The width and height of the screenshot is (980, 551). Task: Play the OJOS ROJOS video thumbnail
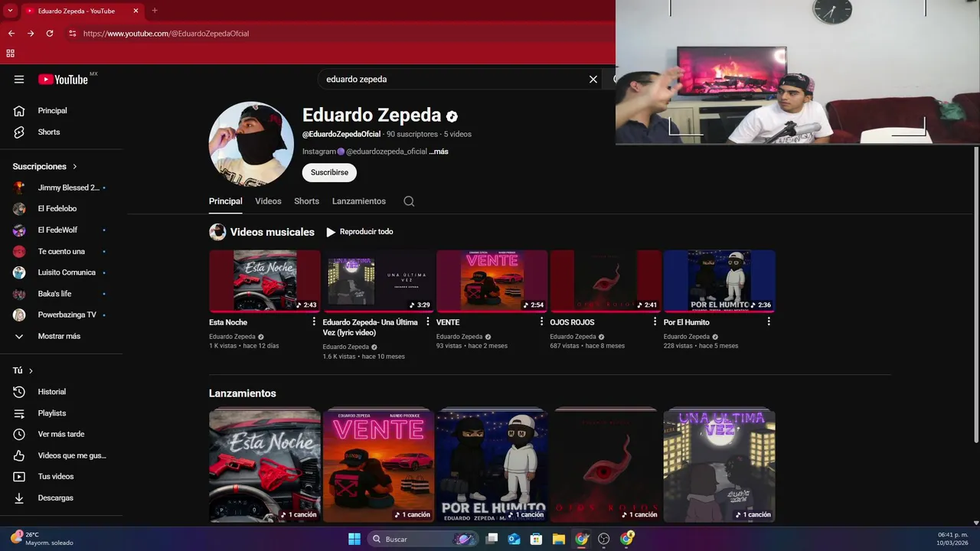click(606, 281)
